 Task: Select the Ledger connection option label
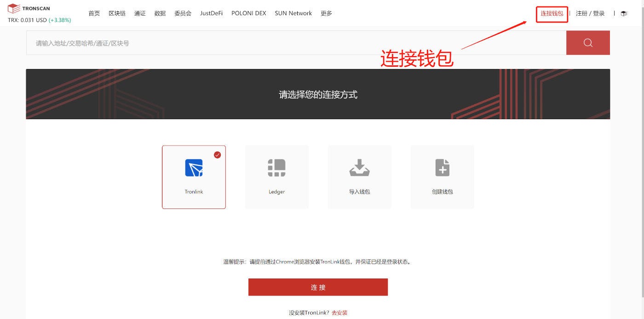(x=276, y=192)
